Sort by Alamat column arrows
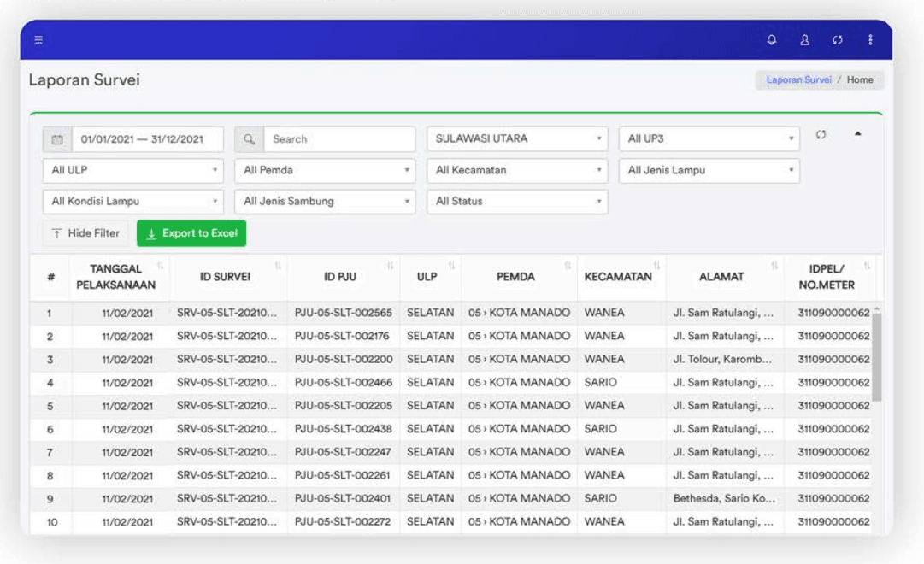The image size is (924, 564). 774,266
